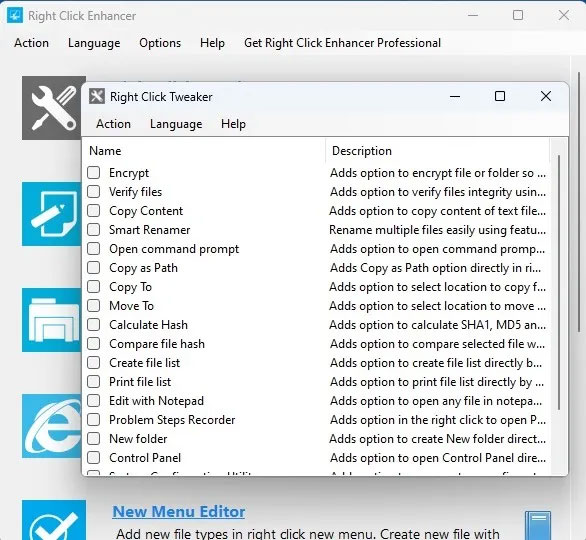
Task: Click the New Menu Editor checkmark icon tile
Action: [54, 520]
